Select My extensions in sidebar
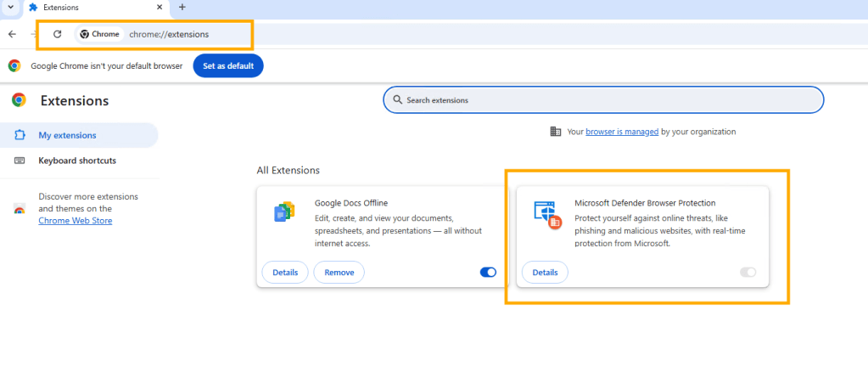The image size is (868, 389). [67, 135]
